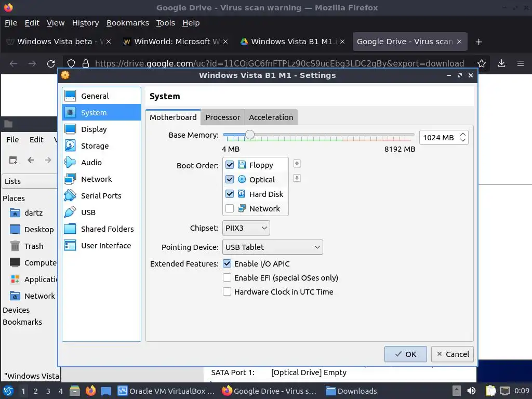Click file manager back arrow
The height and width of the screenshot is (399, 532).
(x=31, y=160)
